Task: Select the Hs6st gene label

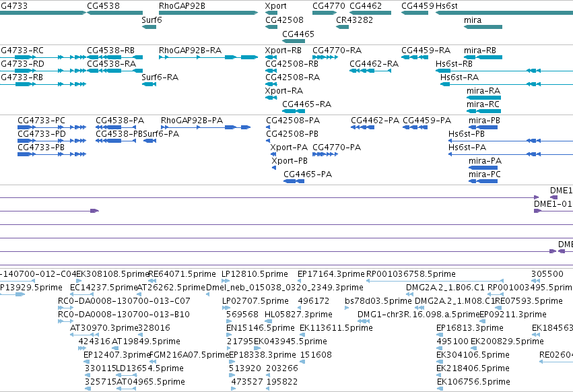Action: point(446,6)
